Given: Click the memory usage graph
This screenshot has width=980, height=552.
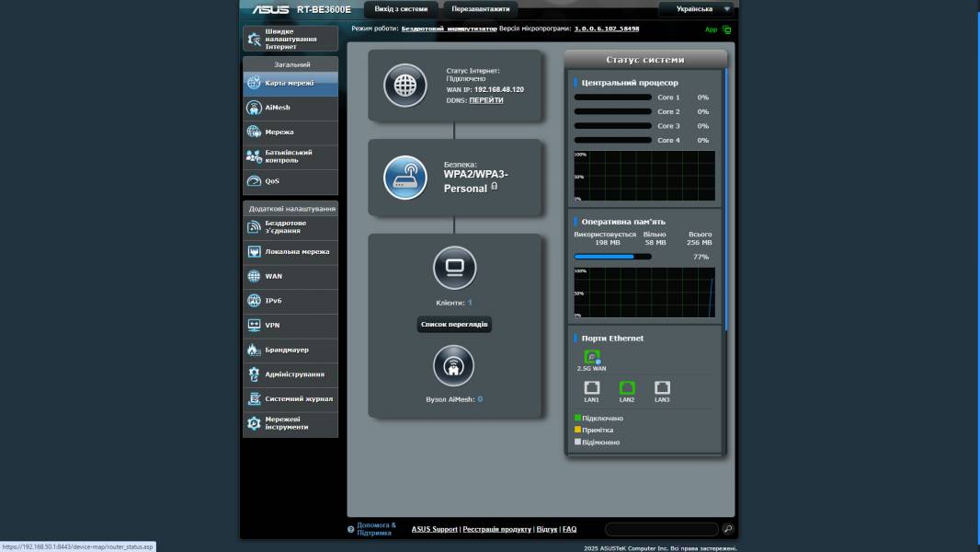Looking at the screenshot, I should click(644, 293).
